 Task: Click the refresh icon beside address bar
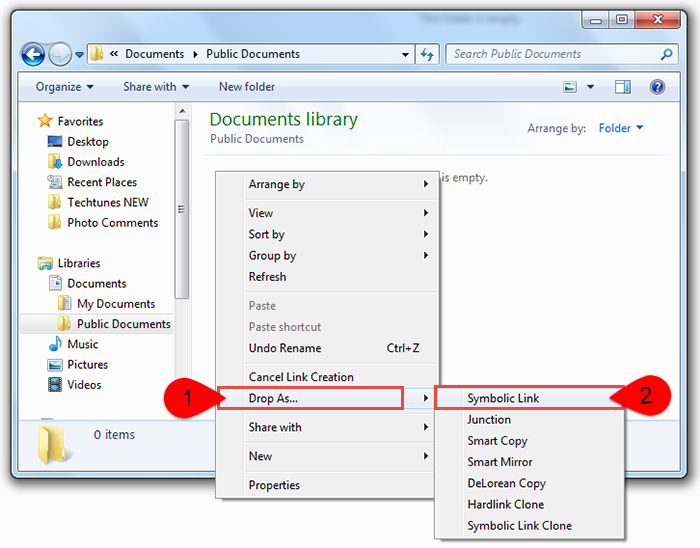[x=428, y=54]
